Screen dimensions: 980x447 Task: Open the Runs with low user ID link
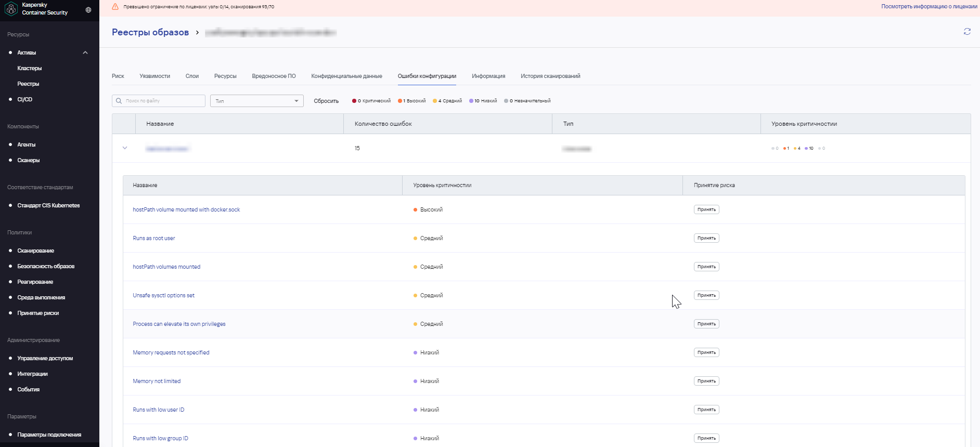(159, 410)
